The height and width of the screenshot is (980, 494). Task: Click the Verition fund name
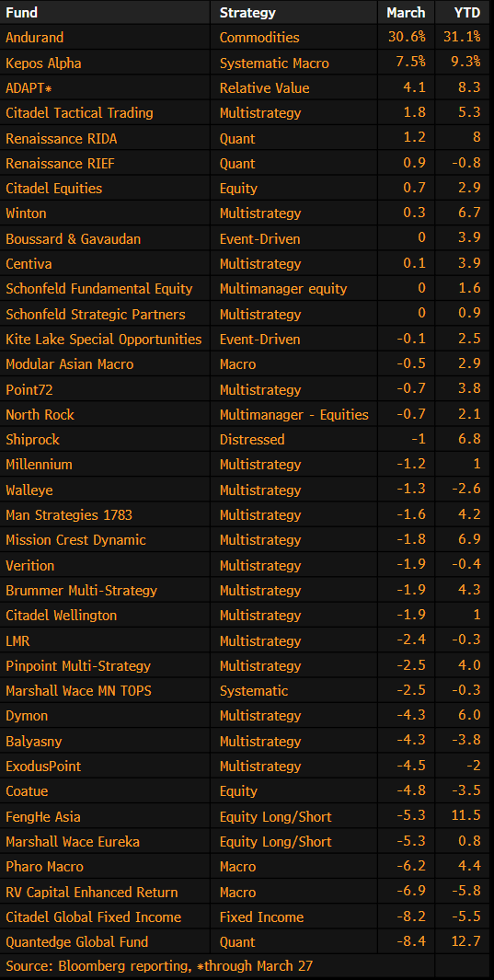(30, 566)
